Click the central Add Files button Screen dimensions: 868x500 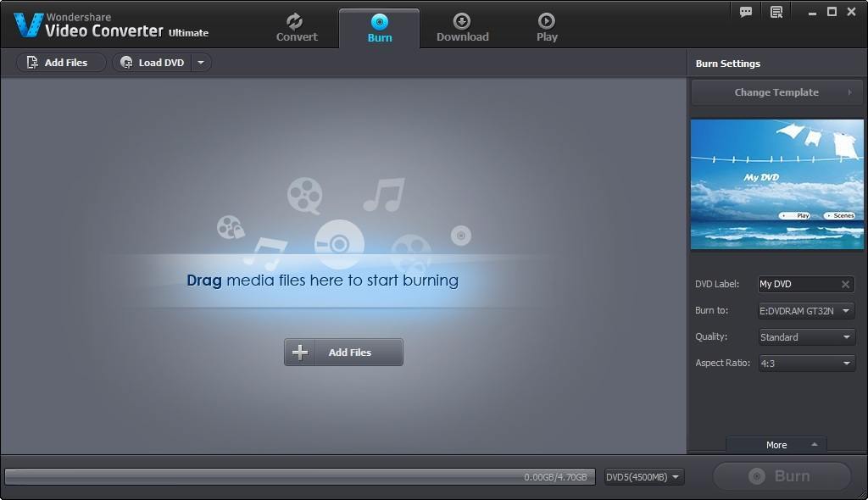[343, 352]
